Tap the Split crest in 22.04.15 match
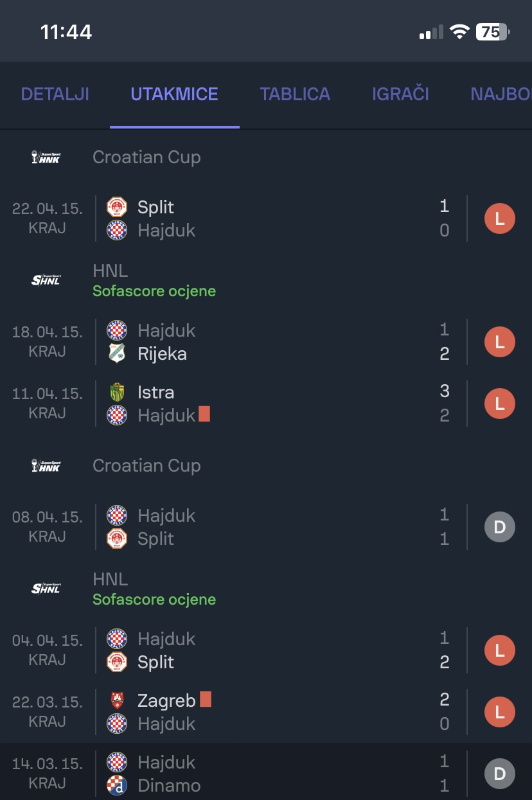Screen dimensions: 532x800 point(117,207)
